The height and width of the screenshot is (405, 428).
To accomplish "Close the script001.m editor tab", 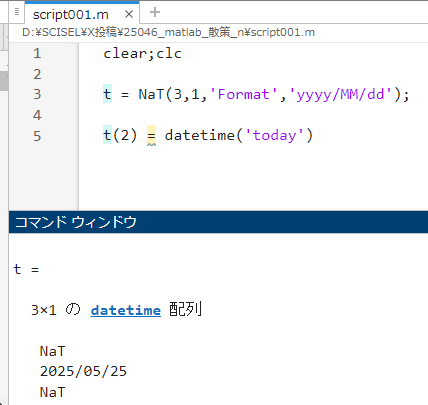I will 129,14.
